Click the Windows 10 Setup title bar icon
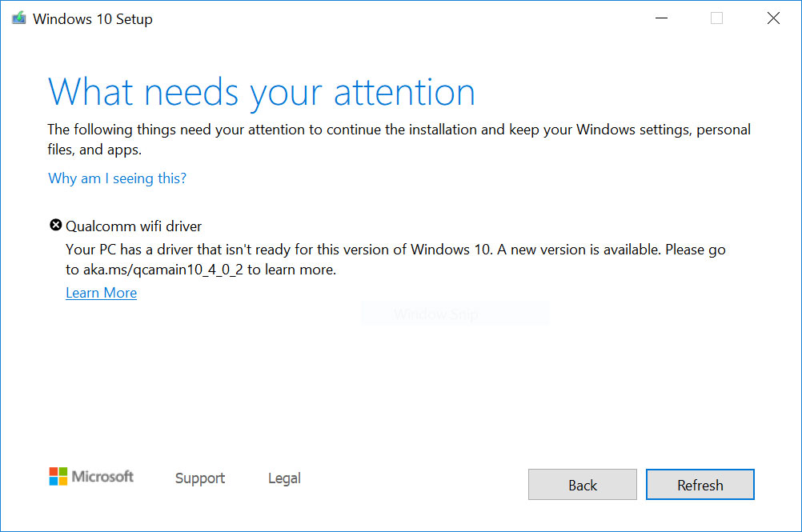This screenshot has width=802, height=532. [19, 18]
